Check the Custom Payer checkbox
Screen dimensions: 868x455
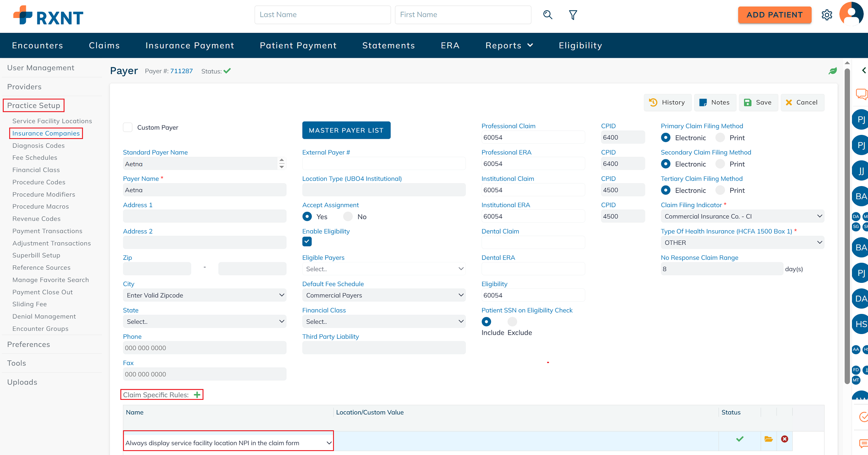pos(128,127)
